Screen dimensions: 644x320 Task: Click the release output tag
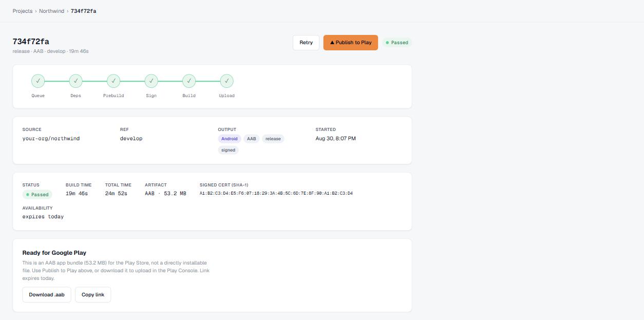[x=273, y=139]
